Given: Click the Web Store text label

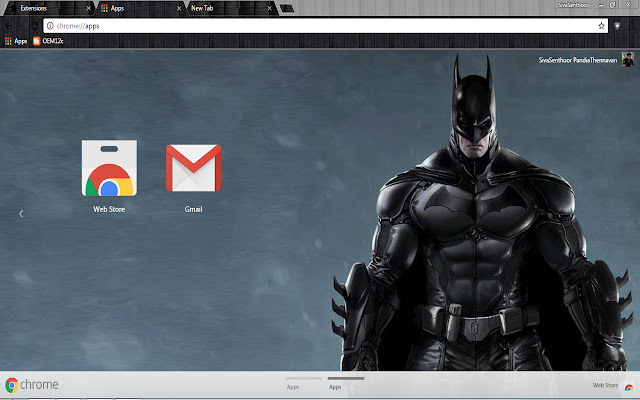Looking at the screenshot, I should click(x=109, y=209).
